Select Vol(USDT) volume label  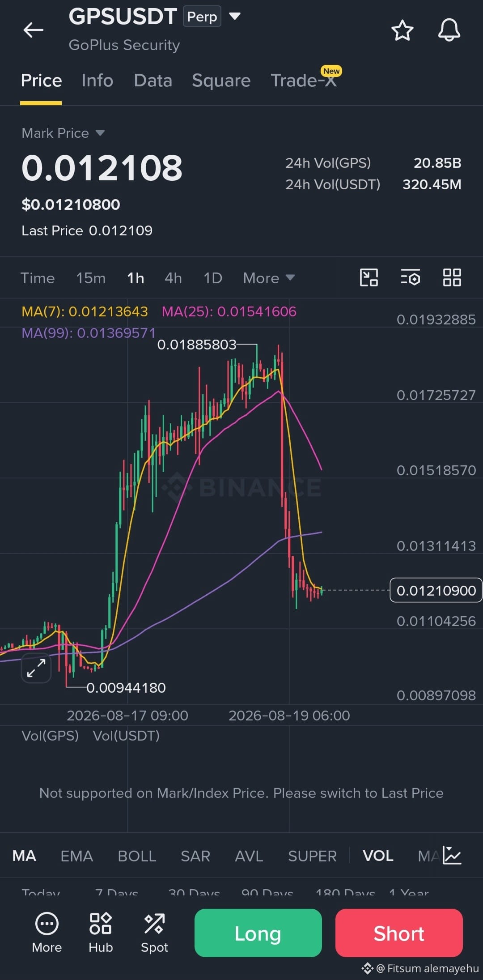pyautogui.click(x=126, y=736)
